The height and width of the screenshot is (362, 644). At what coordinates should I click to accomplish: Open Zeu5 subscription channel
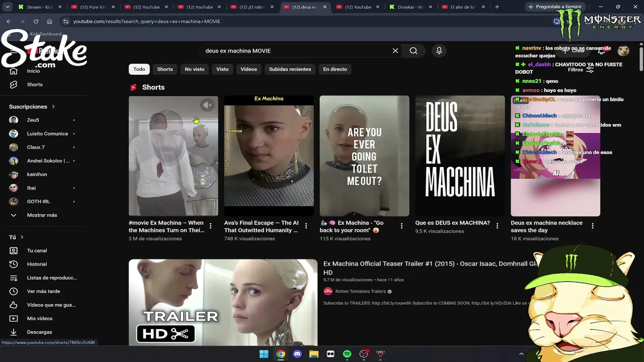coord(33,120)
